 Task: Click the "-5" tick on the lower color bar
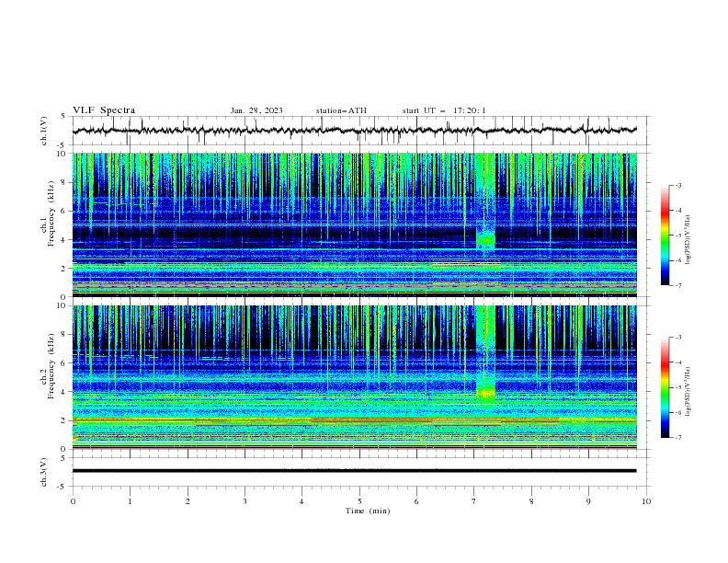(677, 387)
